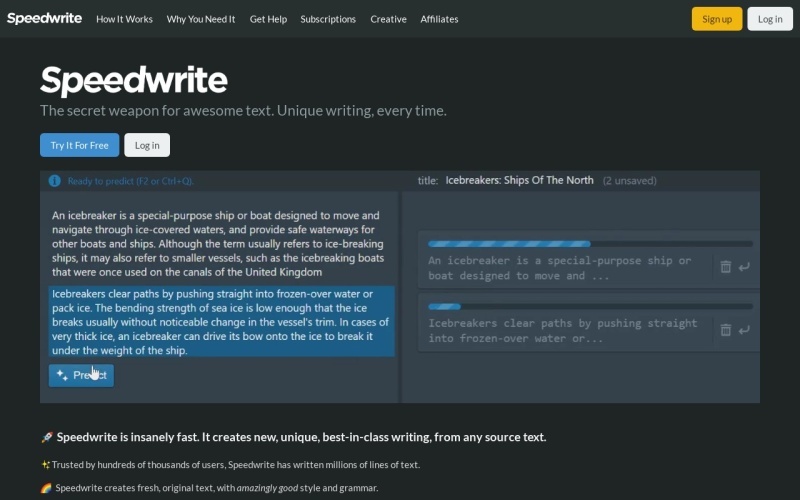Visit the Affiliates page
This screenshot has height=500, width=800.
click(x=439, y=19)
